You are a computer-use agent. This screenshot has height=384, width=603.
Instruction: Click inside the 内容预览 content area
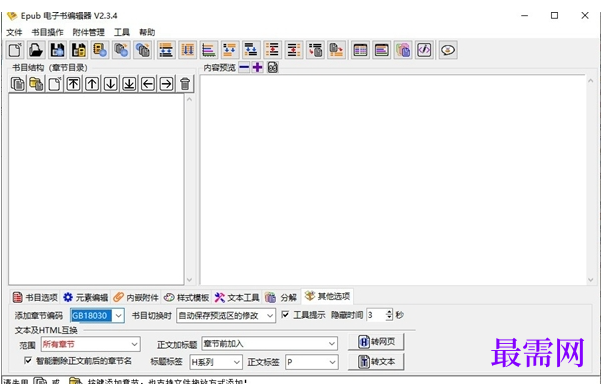coord(393,180)
